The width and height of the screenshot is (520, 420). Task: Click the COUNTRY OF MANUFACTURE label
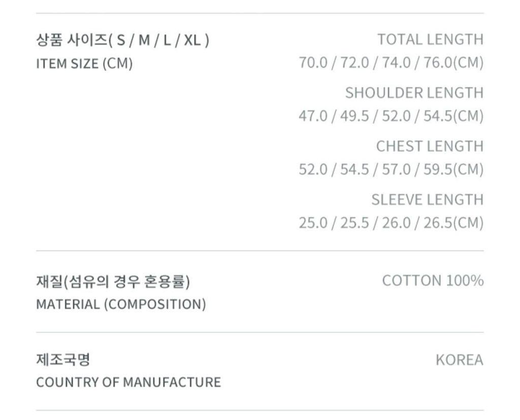tap(128, 382)
